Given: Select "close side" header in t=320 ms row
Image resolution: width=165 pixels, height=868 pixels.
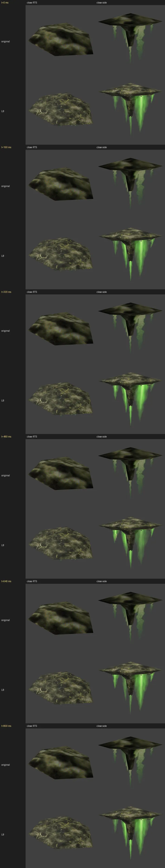Looking at the screenshot, I should click(x=102, y=292).
